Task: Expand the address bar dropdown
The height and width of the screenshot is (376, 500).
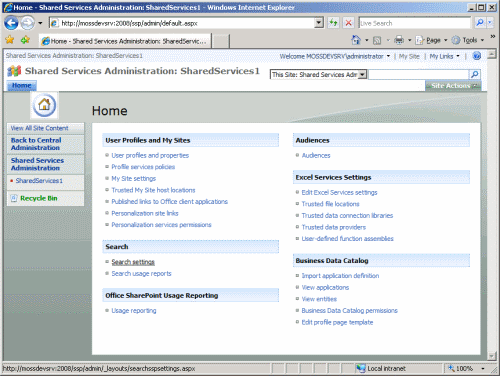Action: tap(319, 23)
